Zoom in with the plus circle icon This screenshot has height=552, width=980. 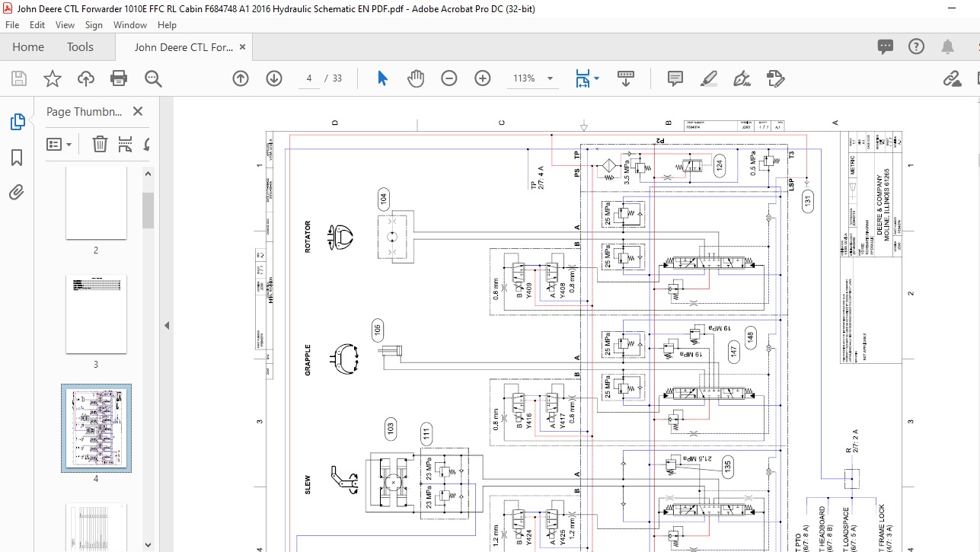pos(483,78)
